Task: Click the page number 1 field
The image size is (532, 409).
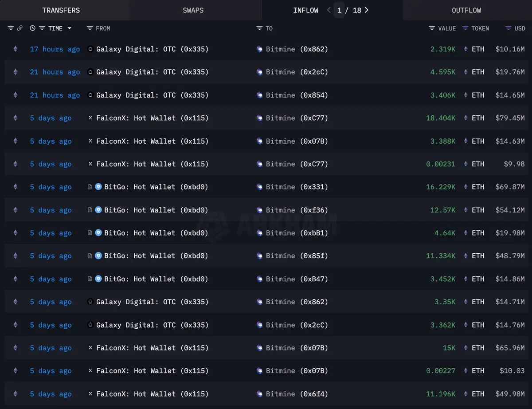Action: point(339,10)
